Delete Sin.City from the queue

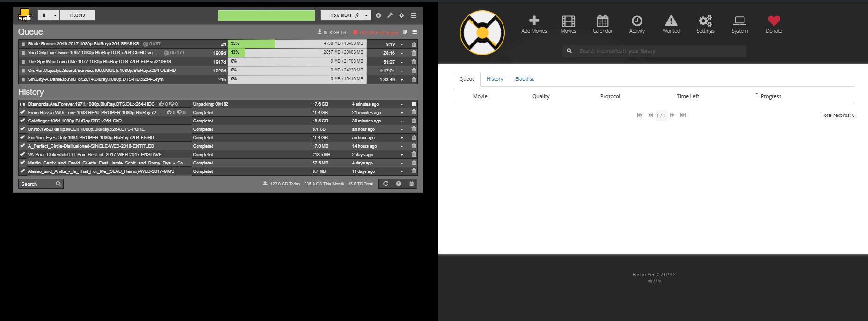click(x=414, y=79)
